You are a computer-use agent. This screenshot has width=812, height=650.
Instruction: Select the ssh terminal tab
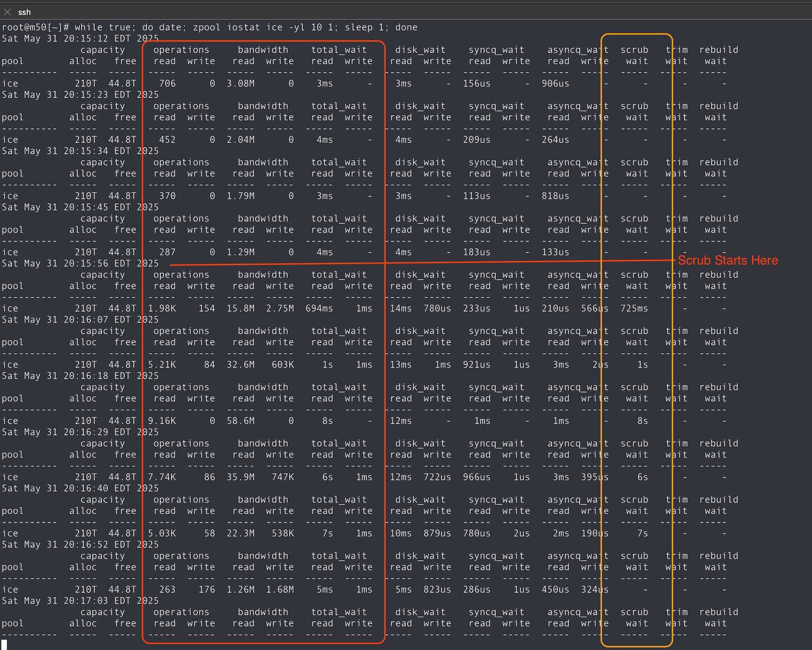(x=25, y=12)
